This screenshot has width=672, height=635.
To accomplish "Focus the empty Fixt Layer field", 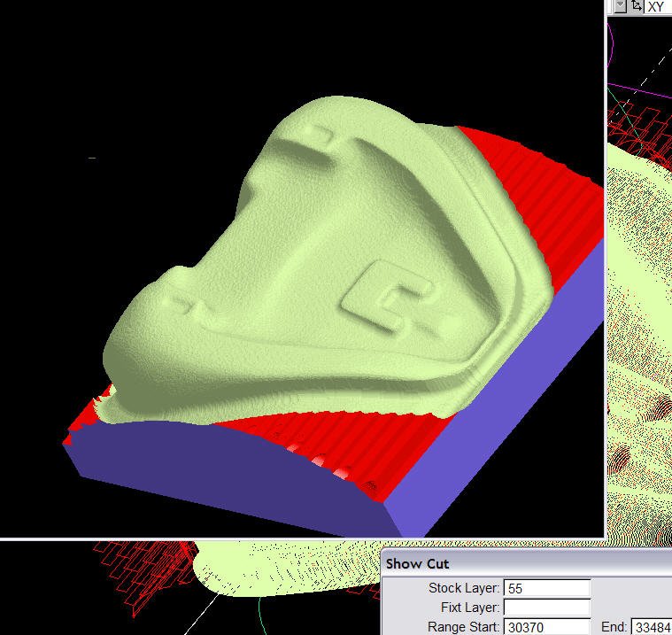I will coord(547,608).
